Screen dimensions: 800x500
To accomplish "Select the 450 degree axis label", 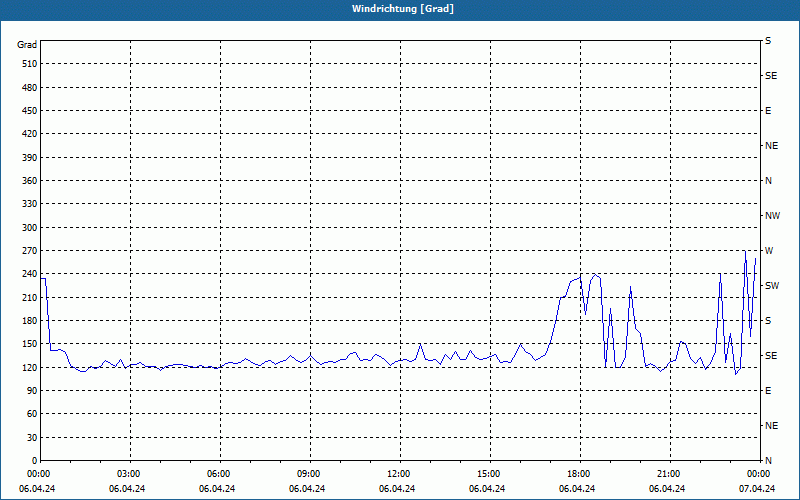I will click(x=29, y=111).
